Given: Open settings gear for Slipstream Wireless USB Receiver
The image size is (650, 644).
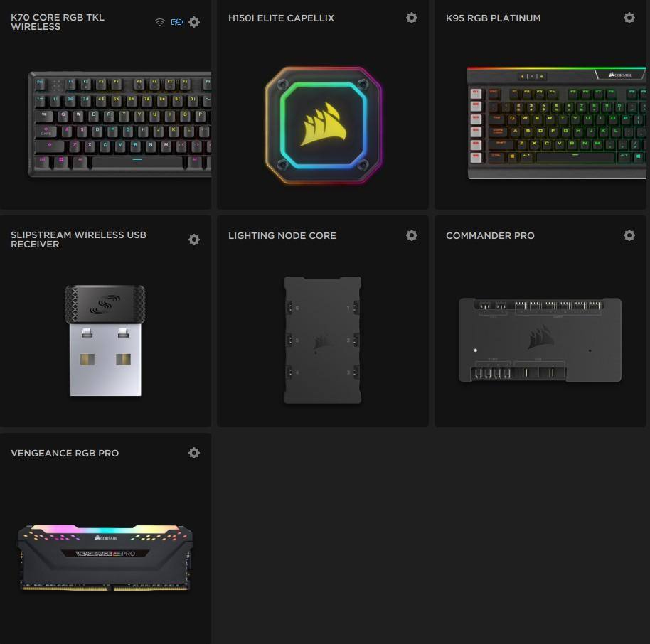Looking at the screenshot, I should point(194,240).
